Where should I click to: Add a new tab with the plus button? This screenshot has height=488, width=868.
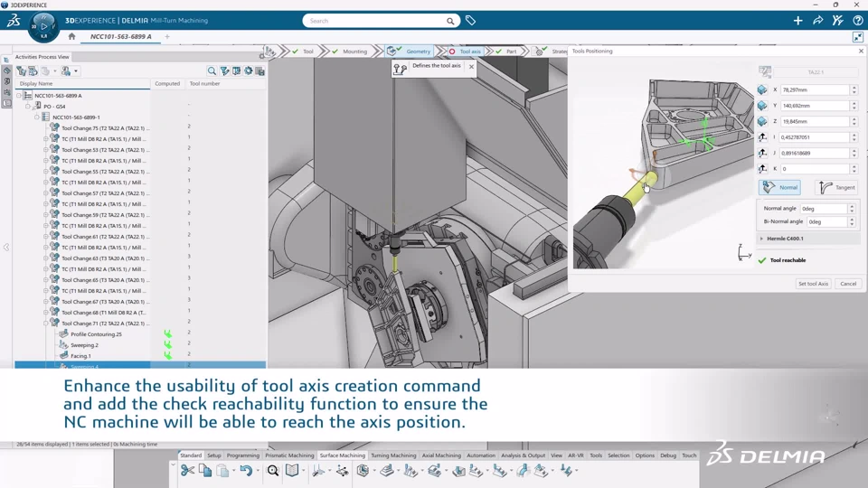tap(167, 36)
